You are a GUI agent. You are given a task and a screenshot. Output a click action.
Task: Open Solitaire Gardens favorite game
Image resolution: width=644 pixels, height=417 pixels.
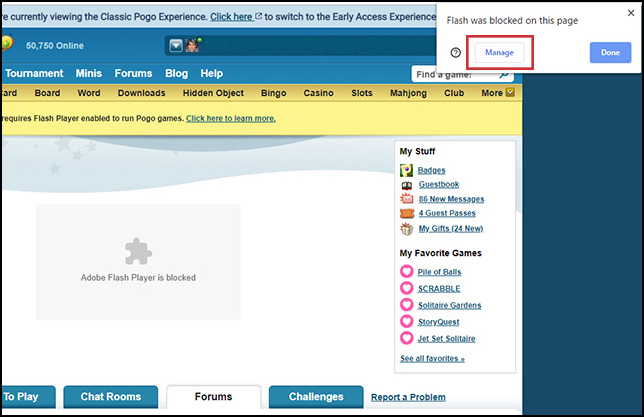pyautogui.click(x=449, y=305)
